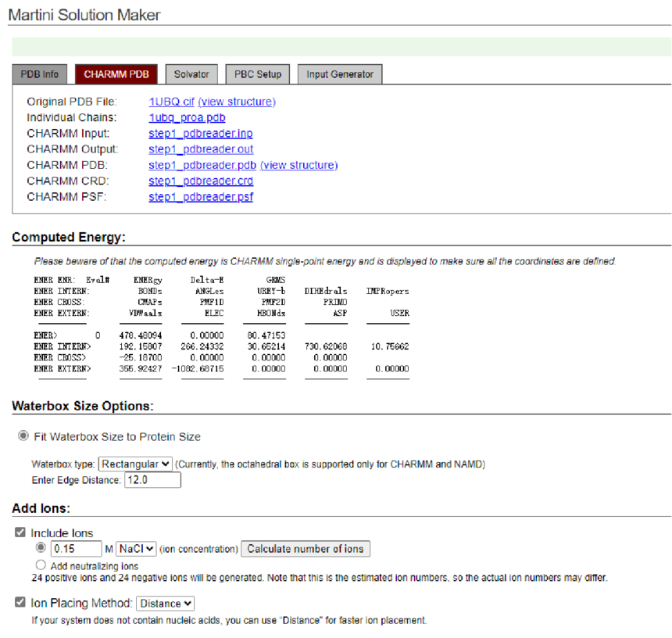The height and width of the screenshot is (638, 672).
Task: View structure of the CHARMM PDB
Action: click(298, 165)
